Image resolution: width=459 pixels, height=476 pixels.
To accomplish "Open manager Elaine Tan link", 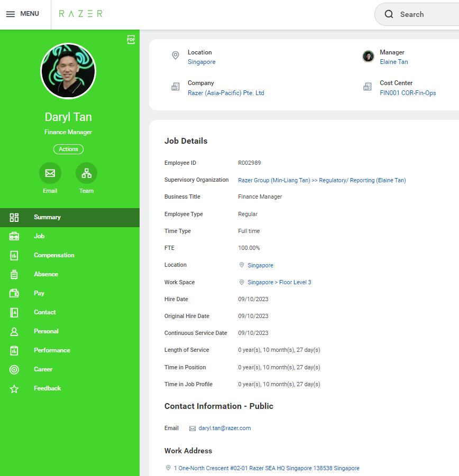I will point(393,62).
